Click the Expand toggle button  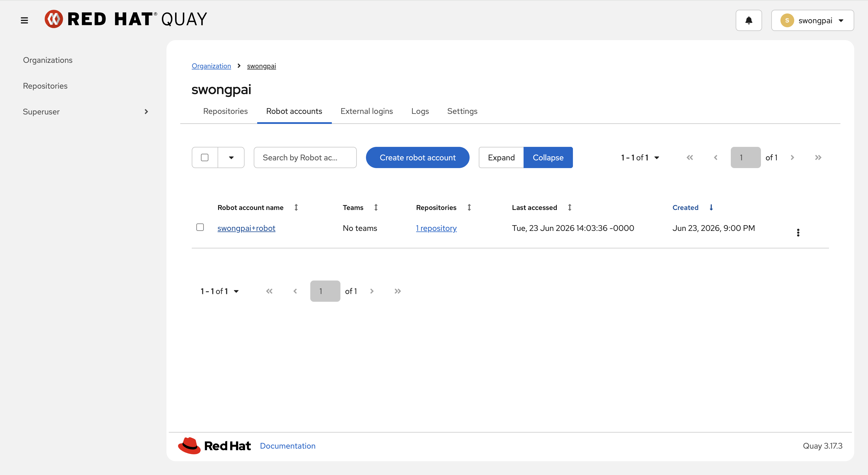tap(501, 157)
